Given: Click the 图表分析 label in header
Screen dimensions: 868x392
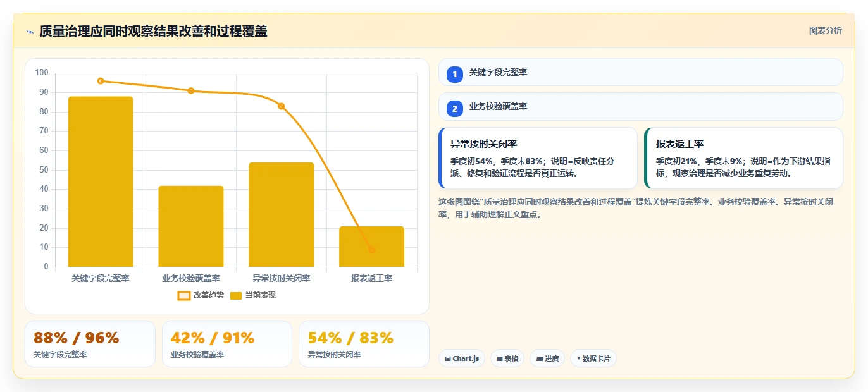Looking at the screenshot, I should point(826,30).
